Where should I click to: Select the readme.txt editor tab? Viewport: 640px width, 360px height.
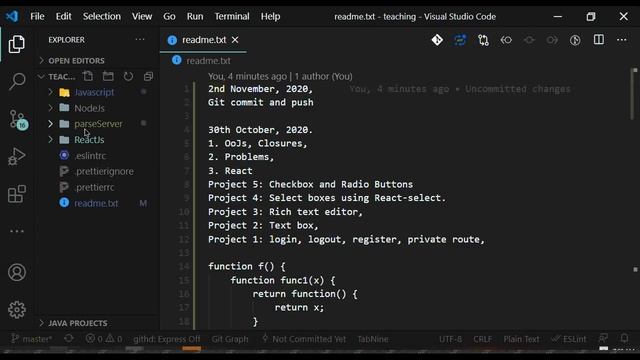(203, 40)
